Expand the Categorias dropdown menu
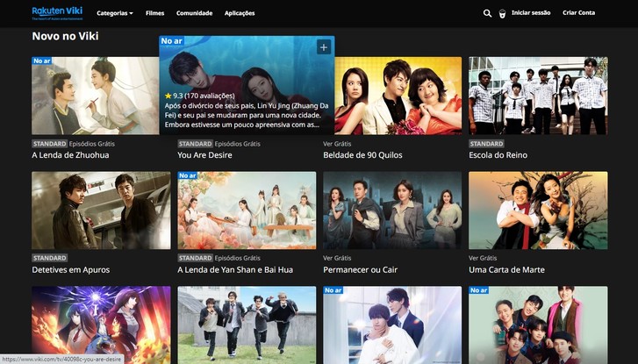This screenshot has height=364, width=638. click(115, 13)
